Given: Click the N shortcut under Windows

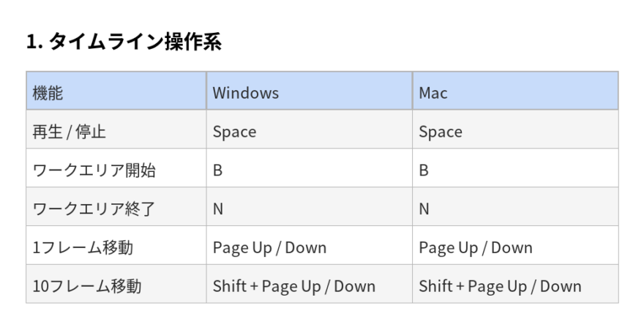Looking at the screenshot, I should click(x=217, y=209).
